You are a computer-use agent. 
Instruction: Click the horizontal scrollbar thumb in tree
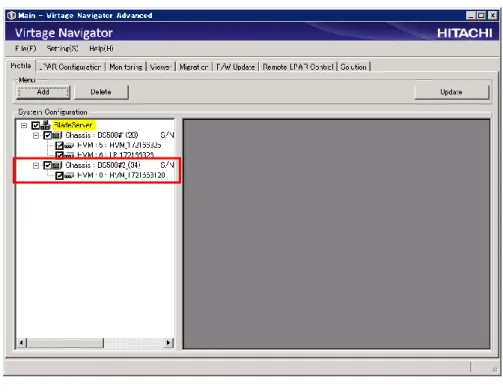65,343
